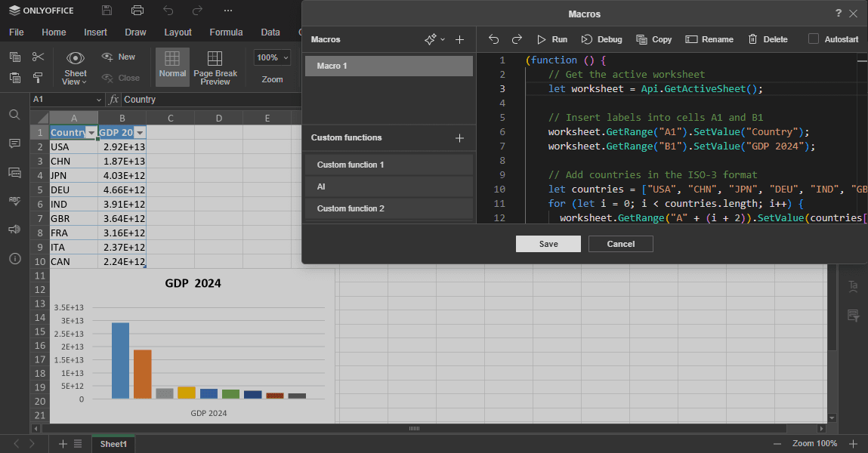Open the list of sheets icon
The image size is (868, 453).
(x=78, y=444)
